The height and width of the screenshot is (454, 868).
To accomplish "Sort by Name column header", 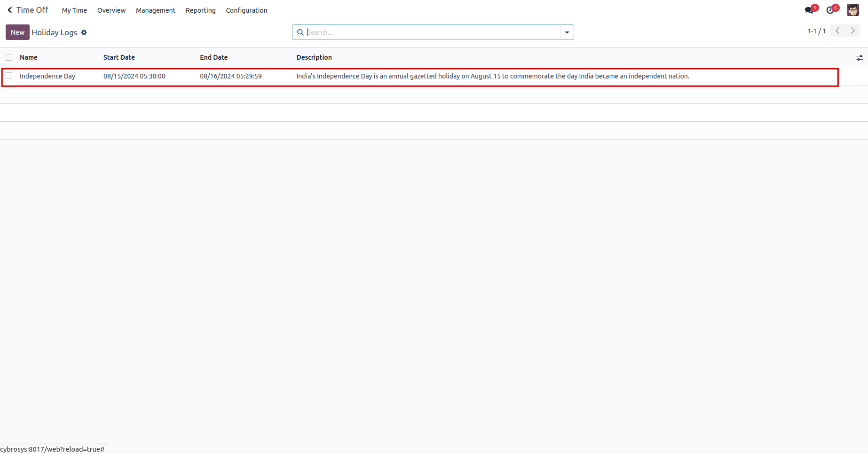I will (x=29, y=57).
